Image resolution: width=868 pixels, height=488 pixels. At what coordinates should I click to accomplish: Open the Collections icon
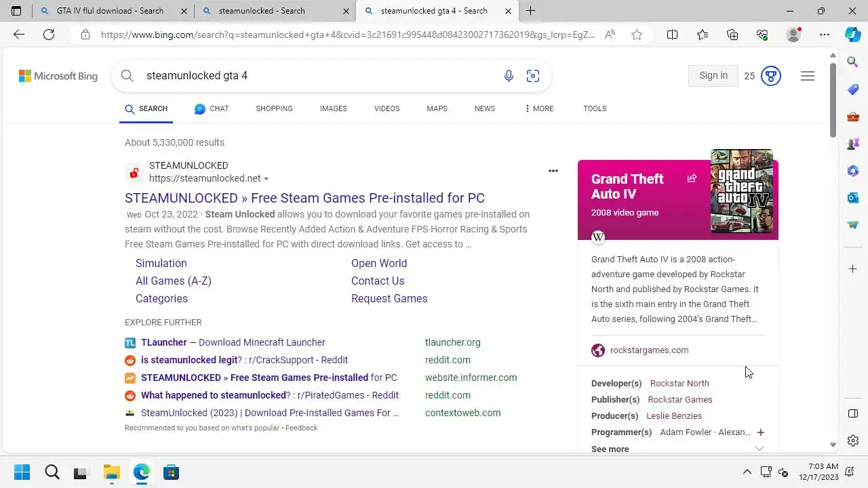732,35
